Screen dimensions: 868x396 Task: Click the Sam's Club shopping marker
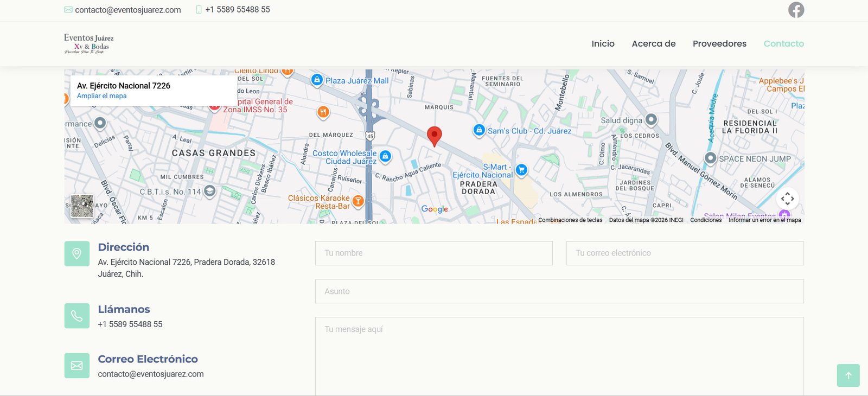(479, 130)
